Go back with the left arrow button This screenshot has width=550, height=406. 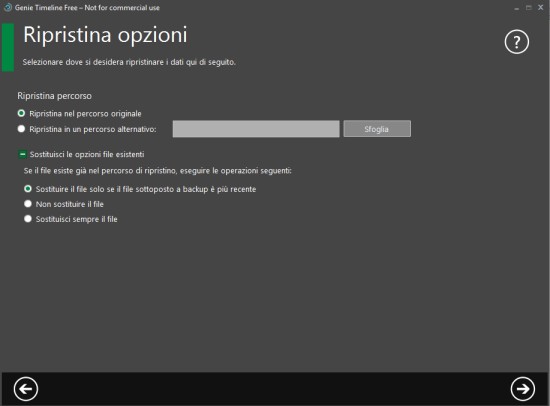[x=26, y=389]
